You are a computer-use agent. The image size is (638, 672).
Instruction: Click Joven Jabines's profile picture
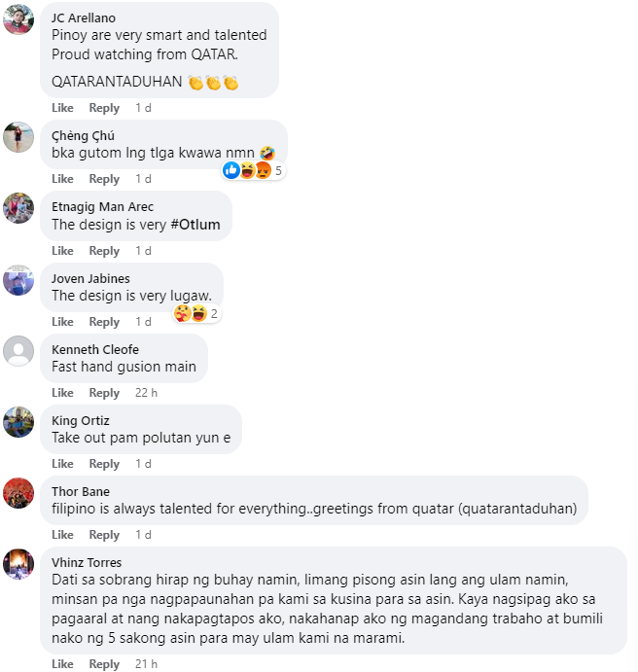tap(19, 279)
